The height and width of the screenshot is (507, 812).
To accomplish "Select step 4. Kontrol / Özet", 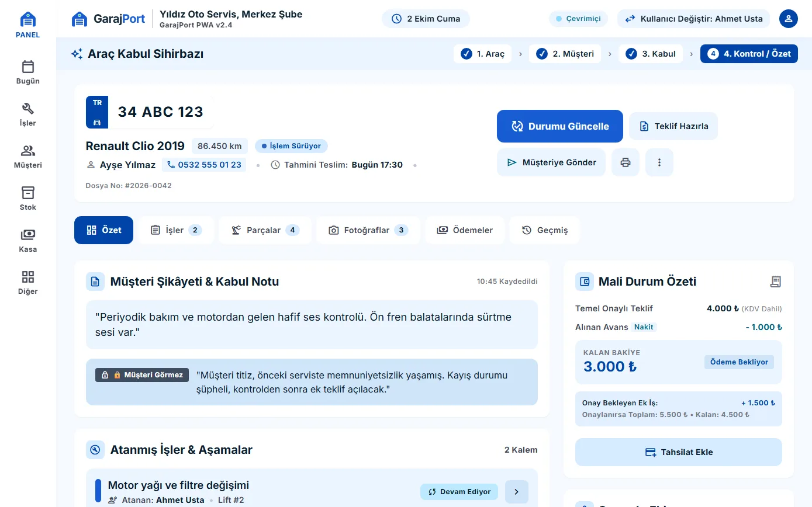I will point(749,54).
